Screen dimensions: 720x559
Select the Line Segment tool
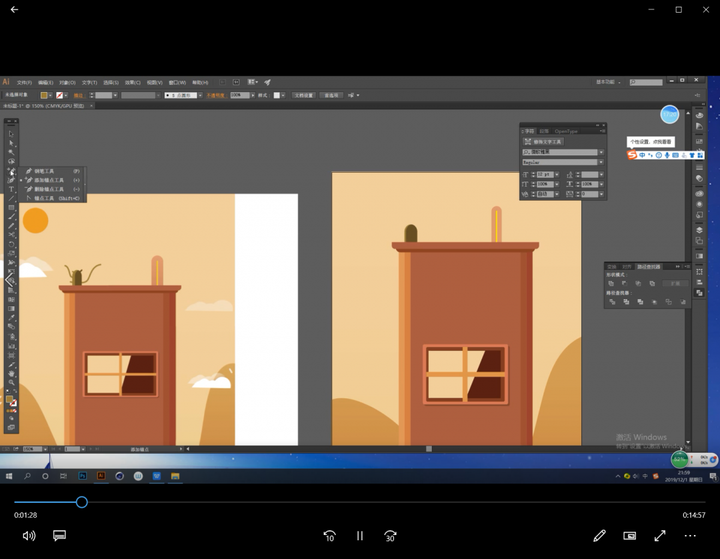pos(11,198)
